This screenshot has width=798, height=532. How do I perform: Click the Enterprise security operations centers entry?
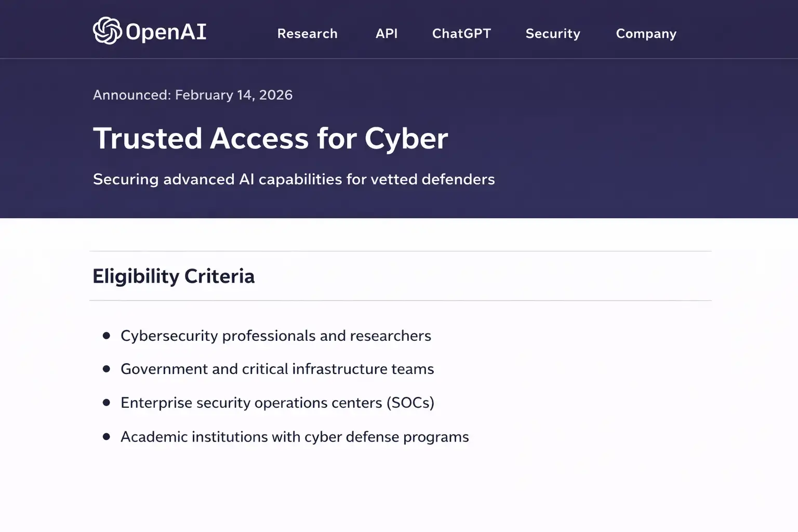point(277,403)
